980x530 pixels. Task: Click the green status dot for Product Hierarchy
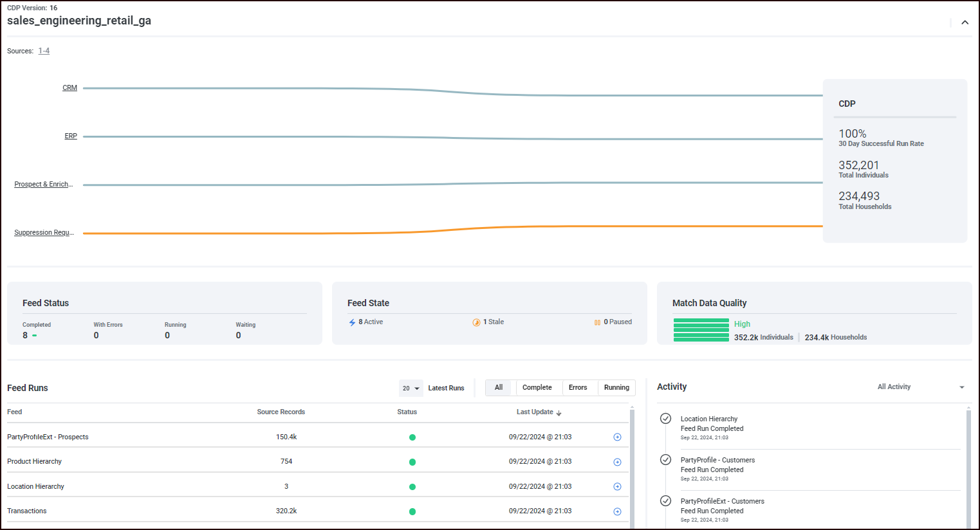tap(412, 461)
